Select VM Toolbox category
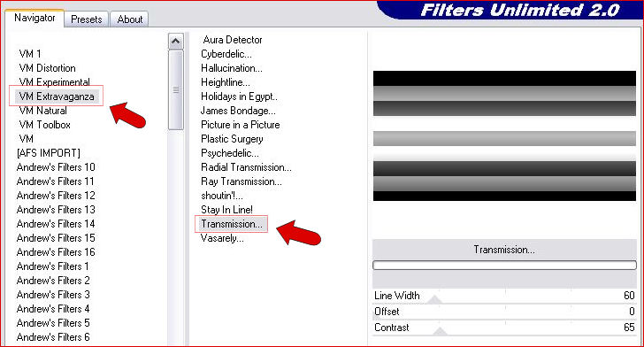The width and height of the screenshot is (644, 347). [x=45, y=125]
